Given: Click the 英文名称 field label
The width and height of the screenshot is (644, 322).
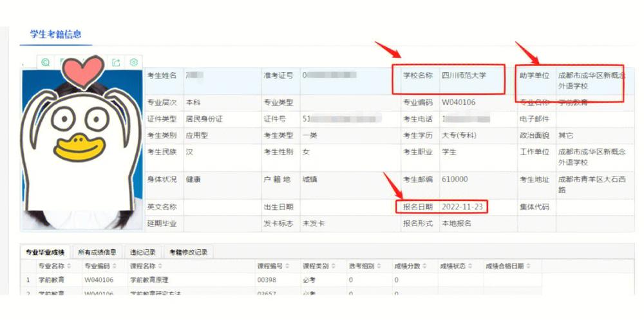Looking at the screenshot, I should [x=162, y=207].
